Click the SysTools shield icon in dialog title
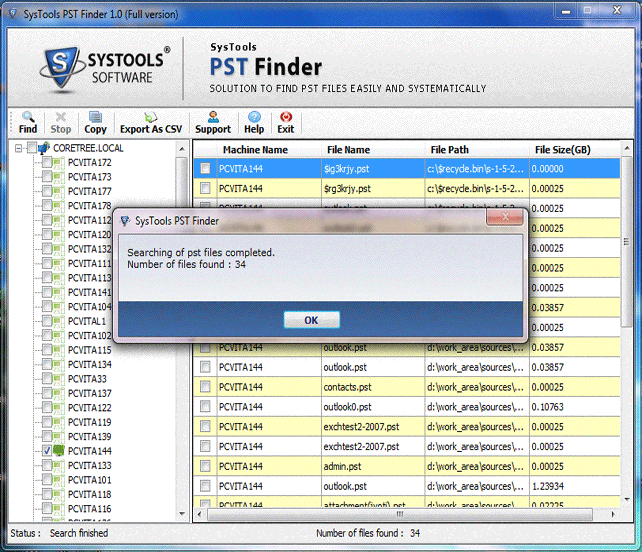The width and height of the screenshot is (642, 552). point(125,221)
